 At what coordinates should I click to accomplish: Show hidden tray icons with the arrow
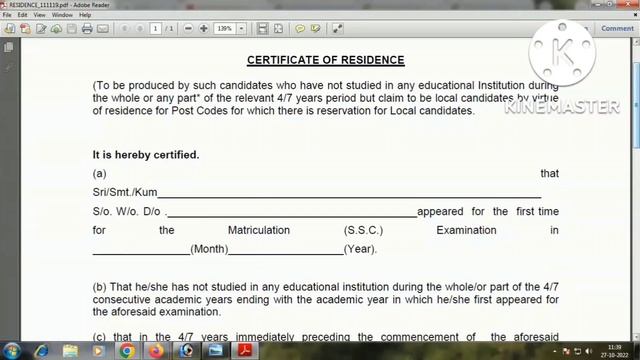tap(554, 351)
